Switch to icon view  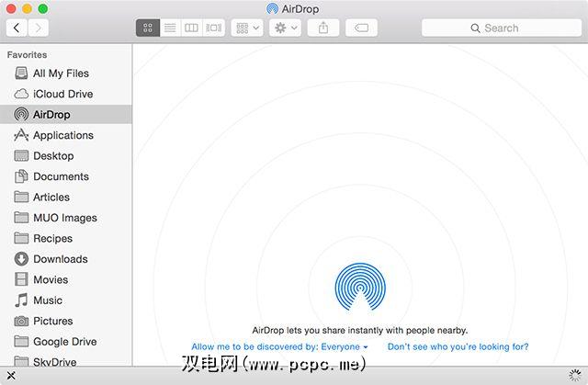coord(148,28)
